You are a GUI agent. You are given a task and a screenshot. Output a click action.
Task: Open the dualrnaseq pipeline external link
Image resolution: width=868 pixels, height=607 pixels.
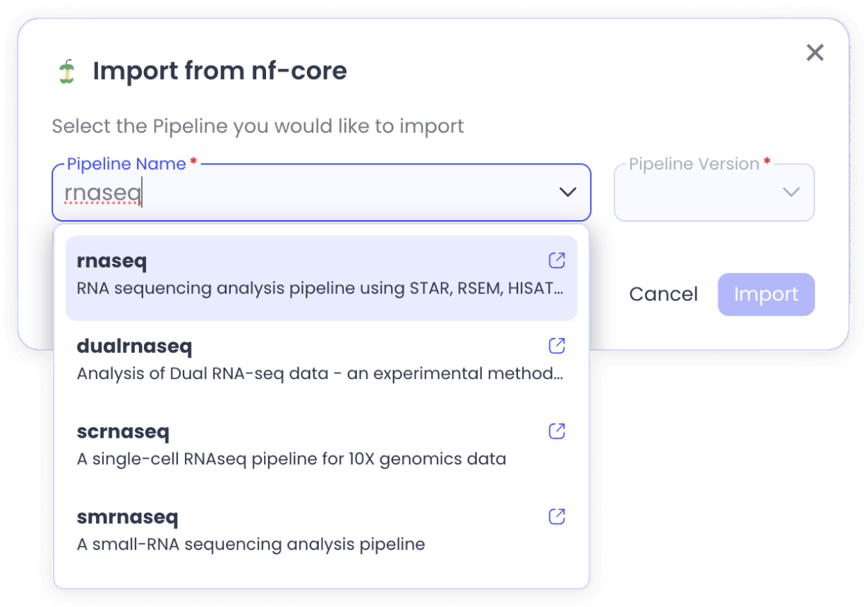point(557,346)
